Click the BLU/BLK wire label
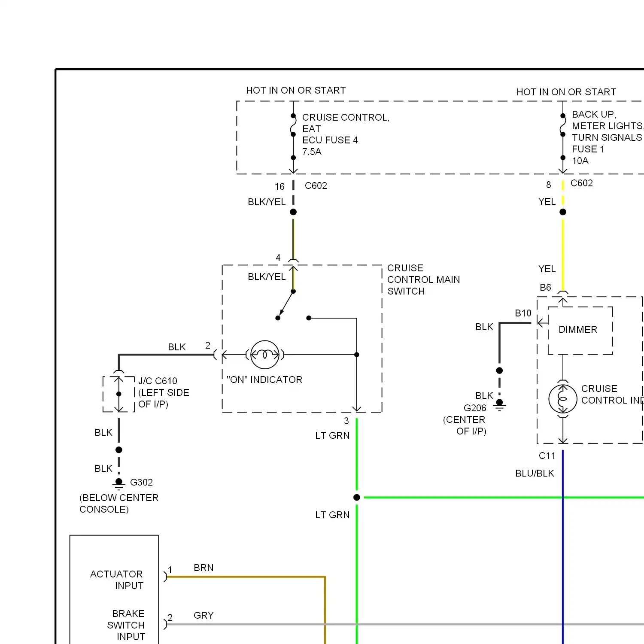 tap(535, 473)
